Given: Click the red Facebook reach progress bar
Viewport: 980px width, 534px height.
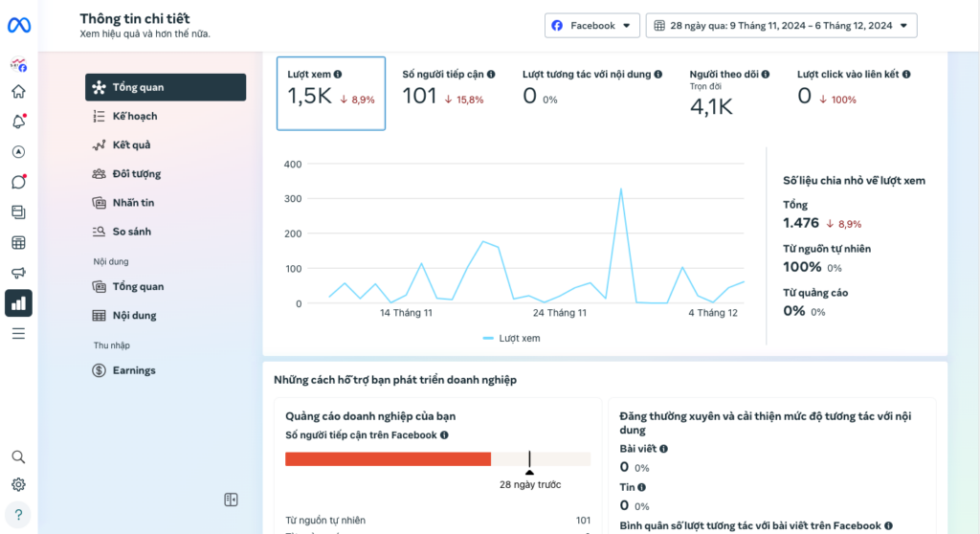Looking at the screenshot, I should coord(389,459).
